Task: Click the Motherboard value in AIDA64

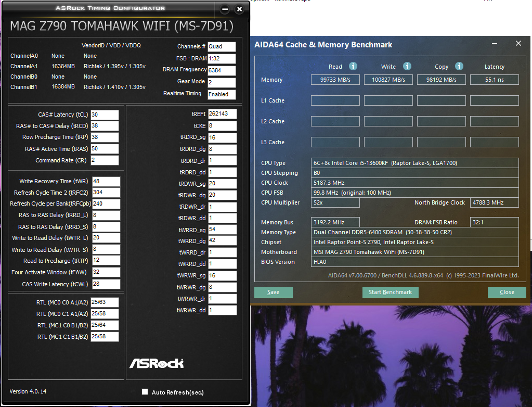Action: [414, 252]
